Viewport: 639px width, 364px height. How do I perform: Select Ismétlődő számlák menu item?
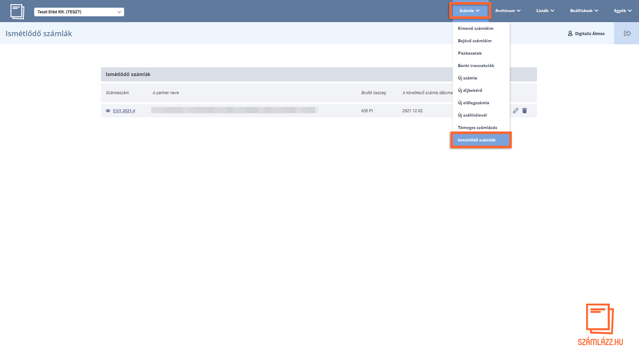click(x=477, y=140)
